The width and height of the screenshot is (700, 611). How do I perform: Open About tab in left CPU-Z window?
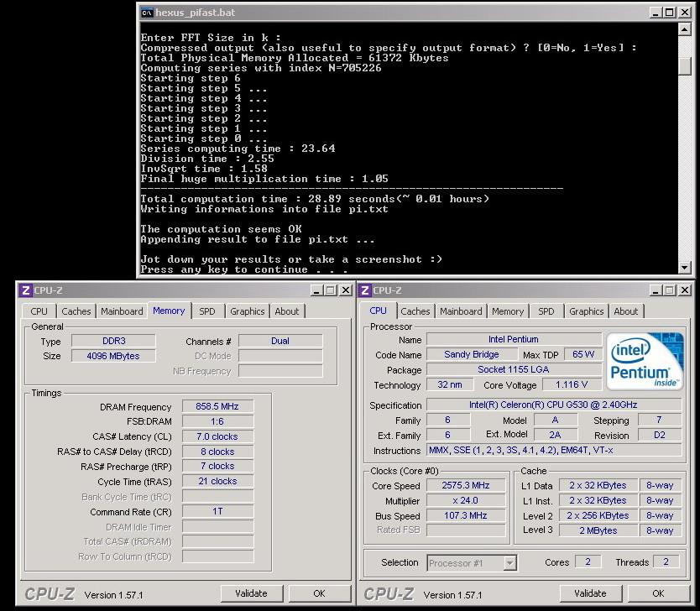coord(286,311)
